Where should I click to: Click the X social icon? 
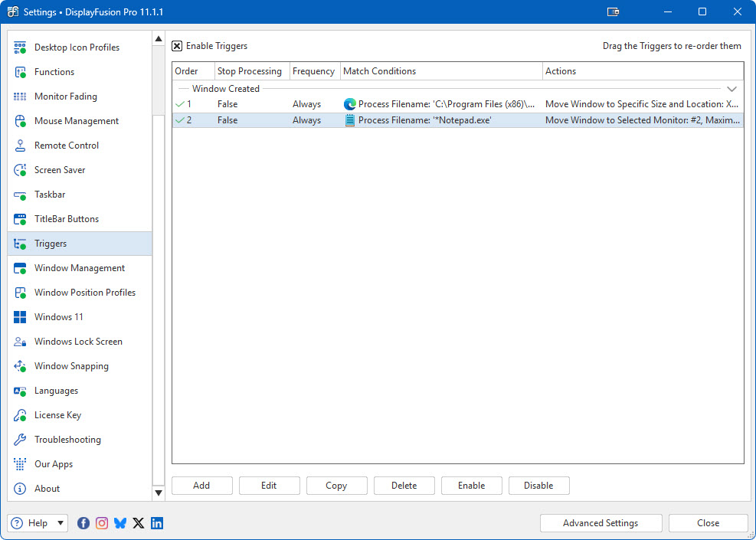(139, 523)
